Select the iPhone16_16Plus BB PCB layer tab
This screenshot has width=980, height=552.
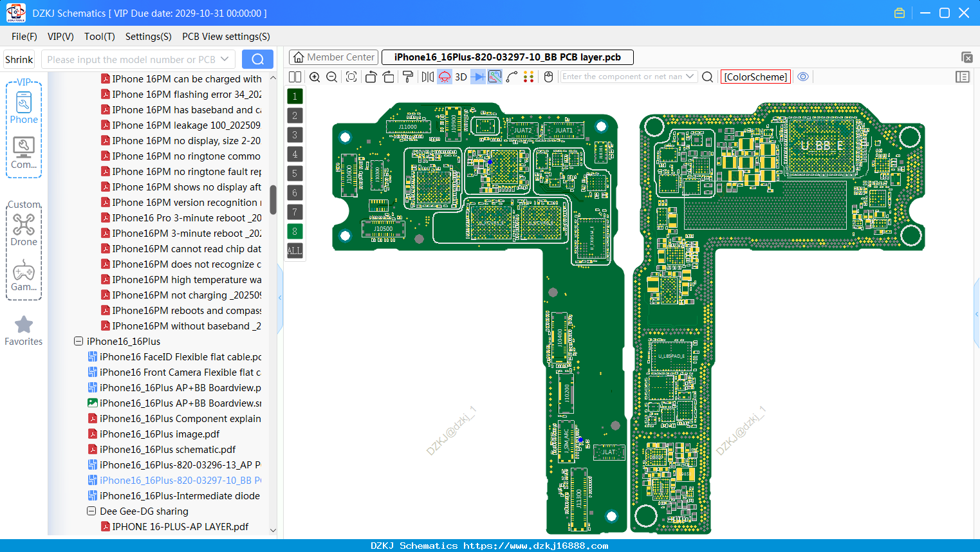tap(508, 57)
